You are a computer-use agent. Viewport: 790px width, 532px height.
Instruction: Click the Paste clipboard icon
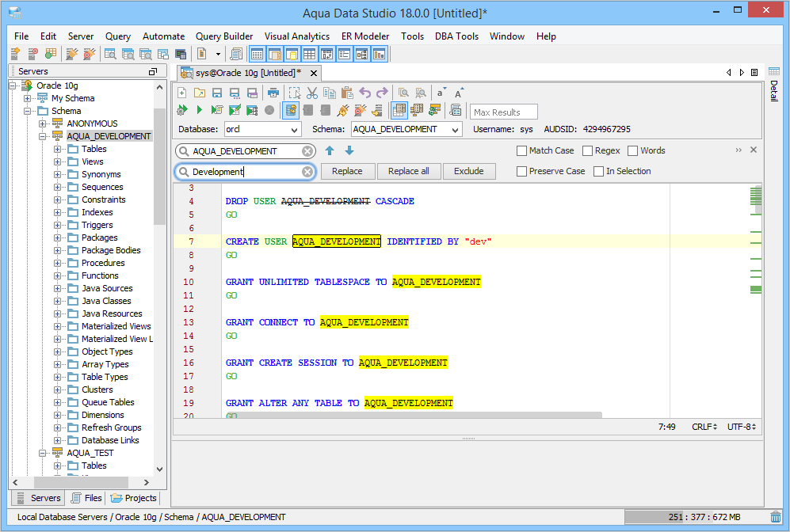click(x=346, y=93)
